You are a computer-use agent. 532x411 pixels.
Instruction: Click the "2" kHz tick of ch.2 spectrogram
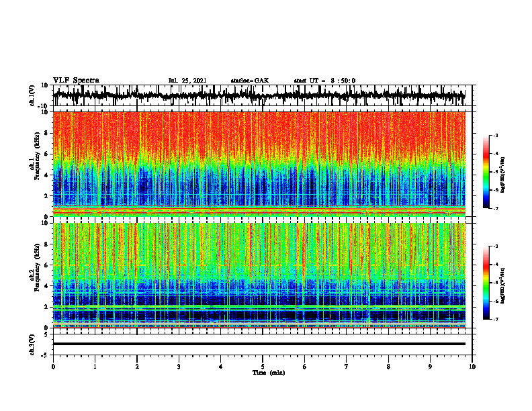pos(47,307)
